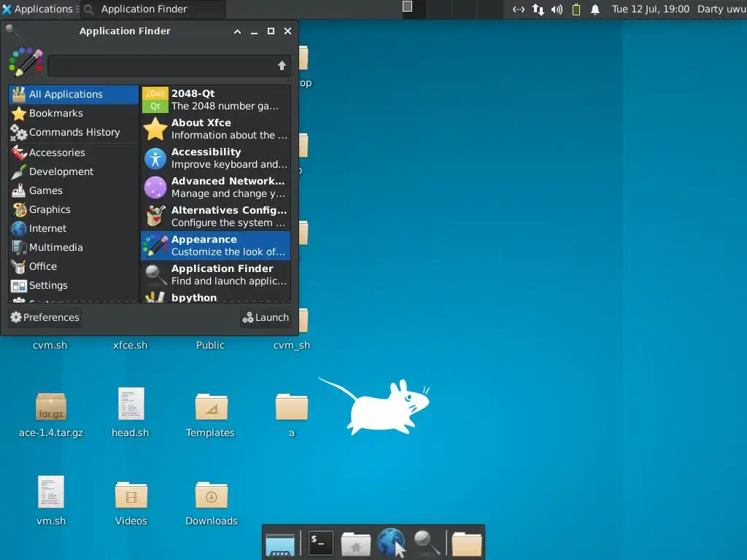Click the Alternatives Configurator icon

pos(155,216)
